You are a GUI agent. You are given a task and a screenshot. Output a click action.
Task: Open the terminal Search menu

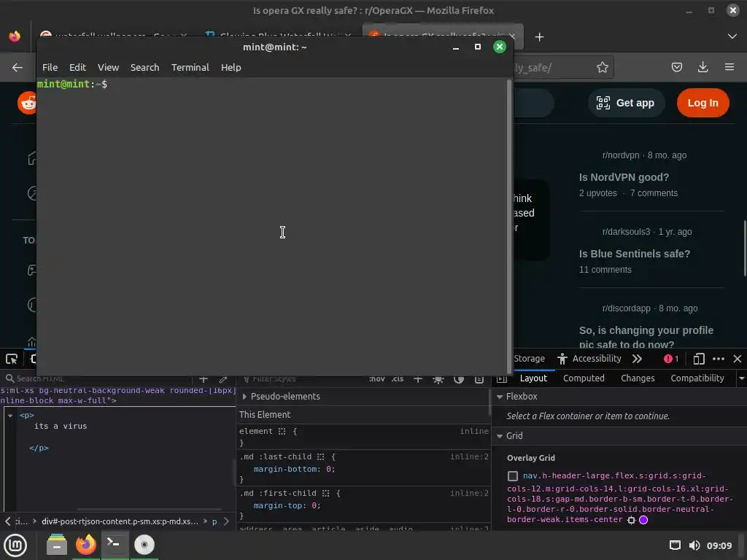(x=145, y=67)
